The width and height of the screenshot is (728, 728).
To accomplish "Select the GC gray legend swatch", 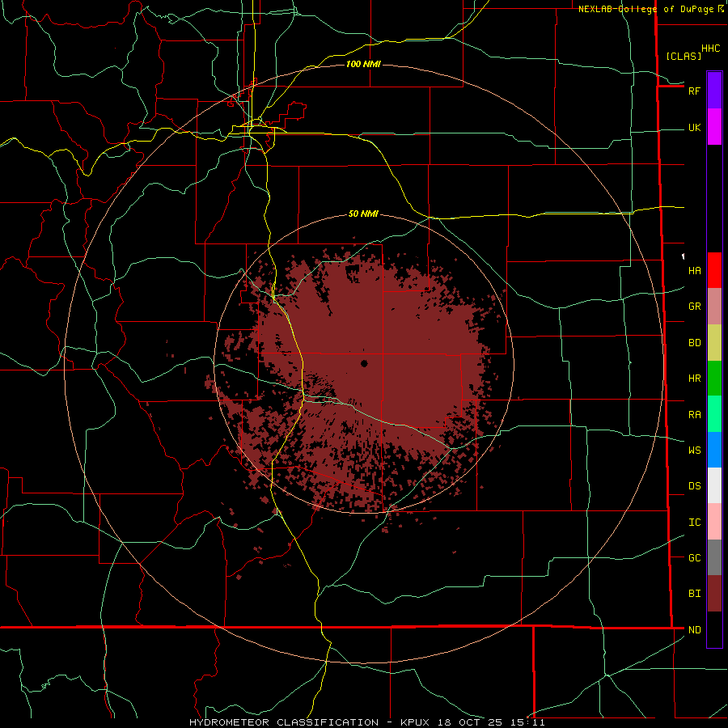I will pos(714,557).
